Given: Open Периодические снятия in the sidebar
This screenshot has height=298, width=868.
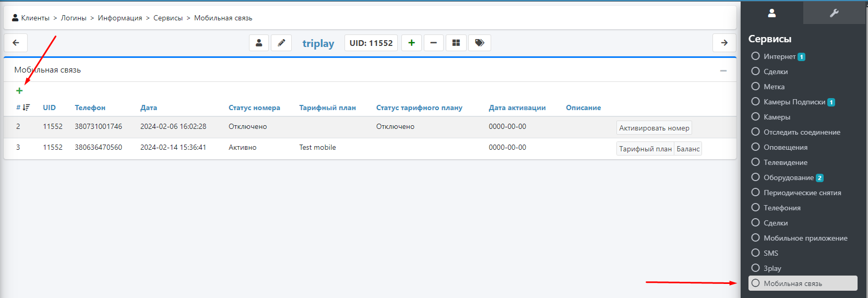Looking at the screenshot, I should (x=804, y=193).
